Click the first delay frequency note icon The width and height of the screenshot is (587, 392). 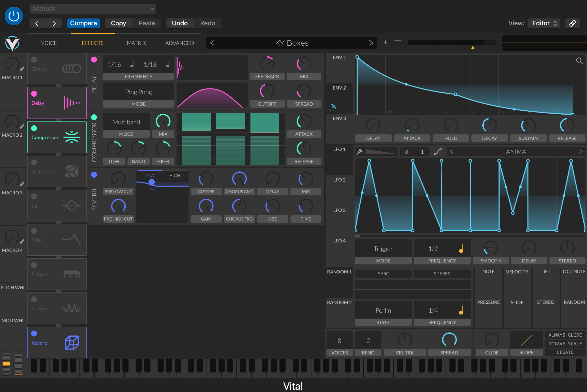point(132,64)
